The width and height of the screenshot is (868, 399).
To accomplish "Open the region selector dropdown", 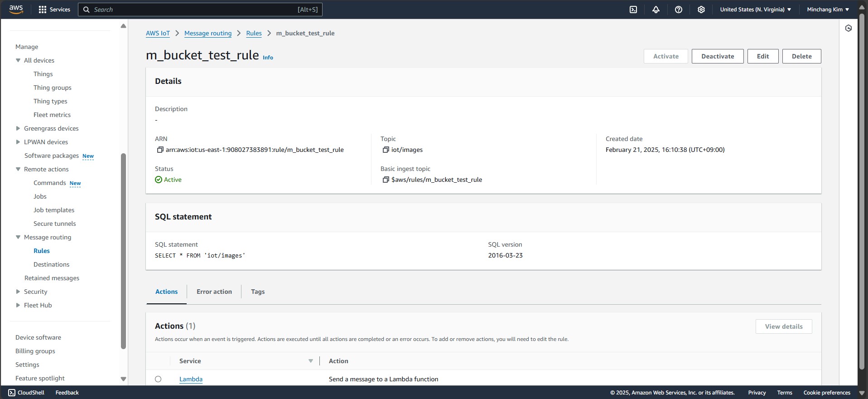I will coord(756,10).
